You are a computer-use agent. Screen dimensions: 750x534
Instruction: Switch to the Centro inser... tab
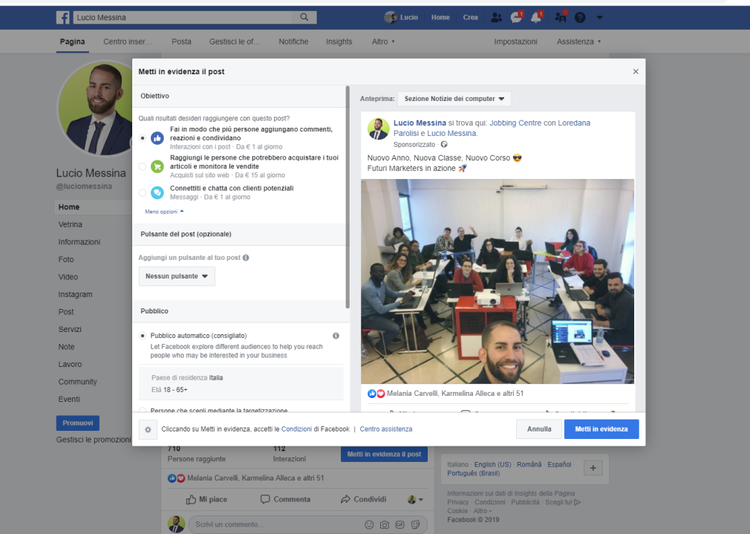pyautogui.click(x=128, y=42)
